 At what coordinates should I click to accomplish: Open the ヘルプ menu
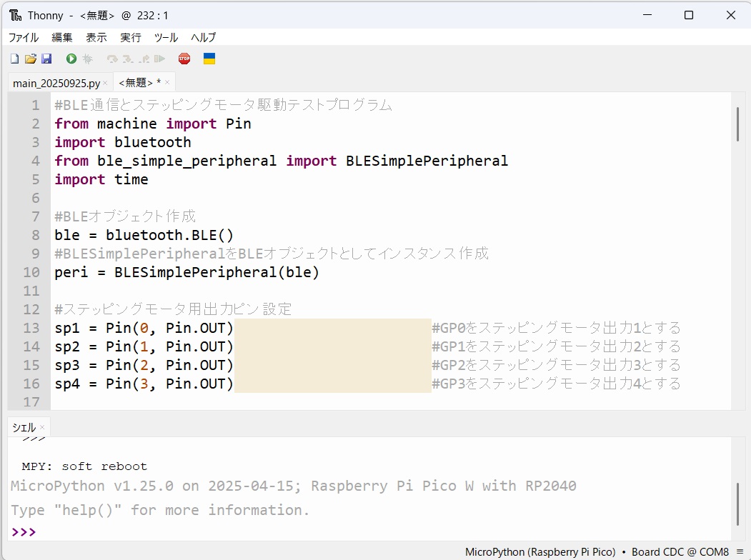pyautogui.click(x=204, y=37)
